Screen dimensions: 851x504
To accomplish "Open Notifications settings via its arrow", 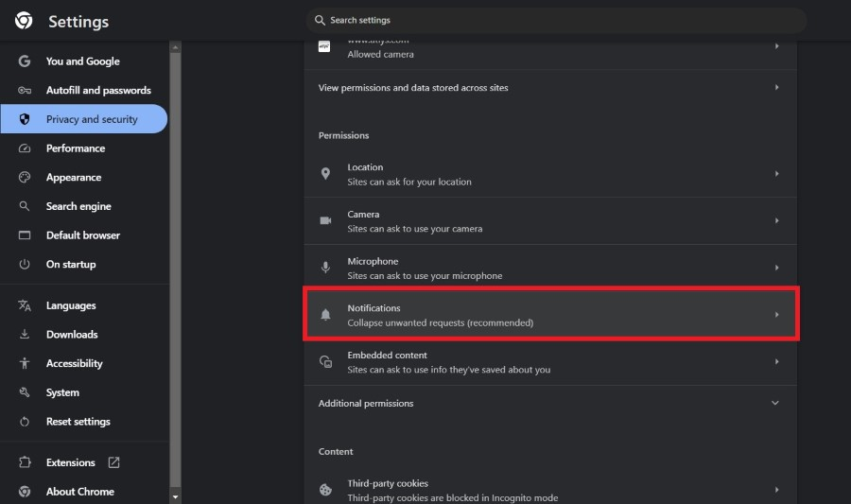I will click(x=777, y=315).
